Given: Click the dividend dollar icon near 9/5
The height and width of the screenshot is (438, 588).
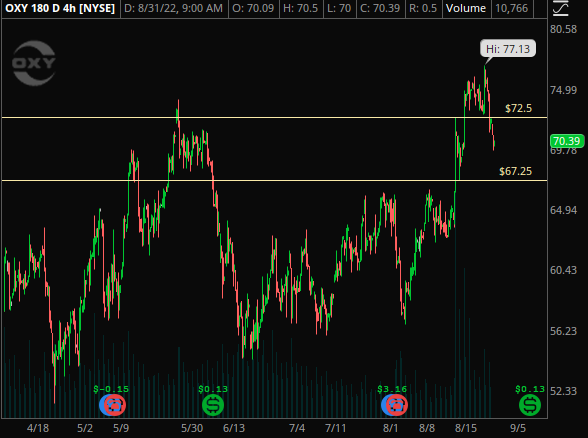Looking at the screenshot, I should (x=530, y=405).
